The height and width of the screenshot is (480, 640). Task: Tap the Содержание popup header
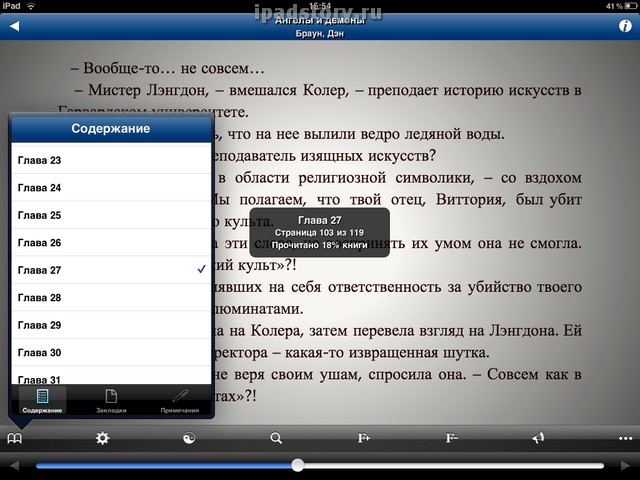(x=111, y=129)
